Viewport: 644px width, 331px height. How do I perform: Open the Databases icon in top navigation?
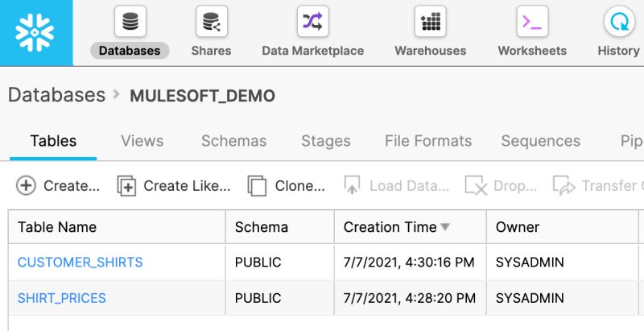[x=130, y=22]
